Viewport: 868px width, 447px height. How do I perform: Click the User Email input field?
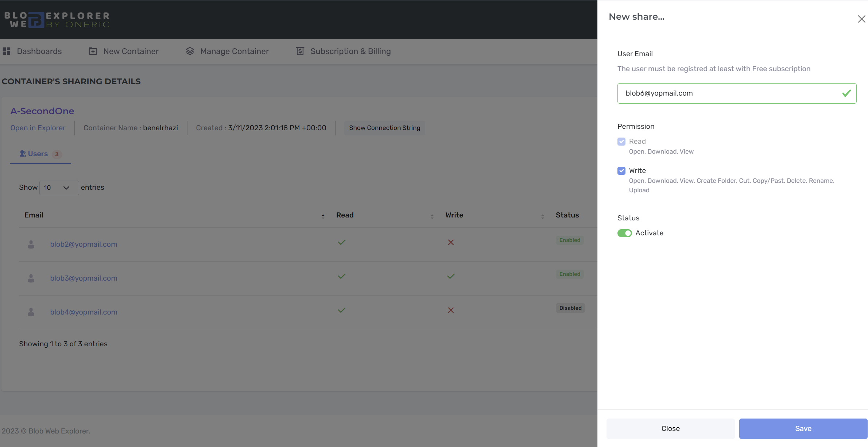coord(729,93)
